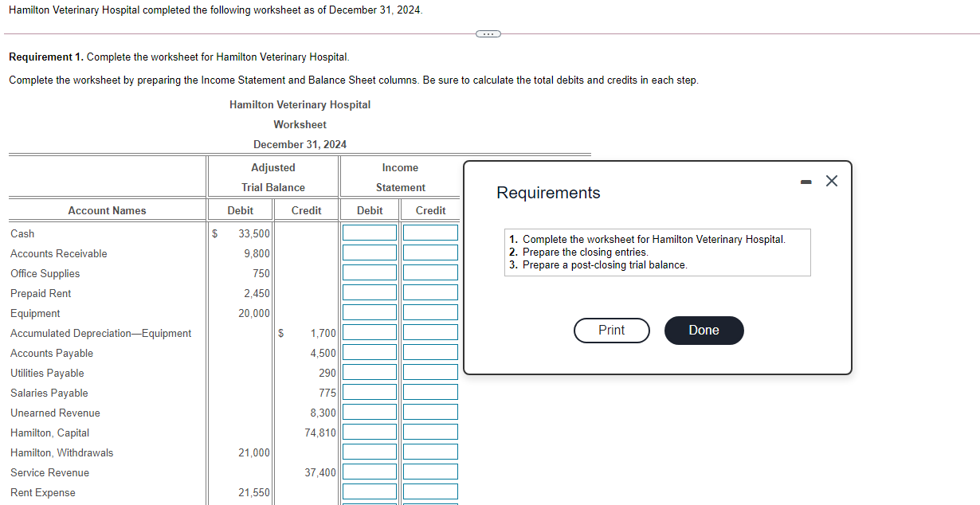980x505 pixels.
Task: Select Prepaid Rent Income Statement credit field
Action: point(430,292)
